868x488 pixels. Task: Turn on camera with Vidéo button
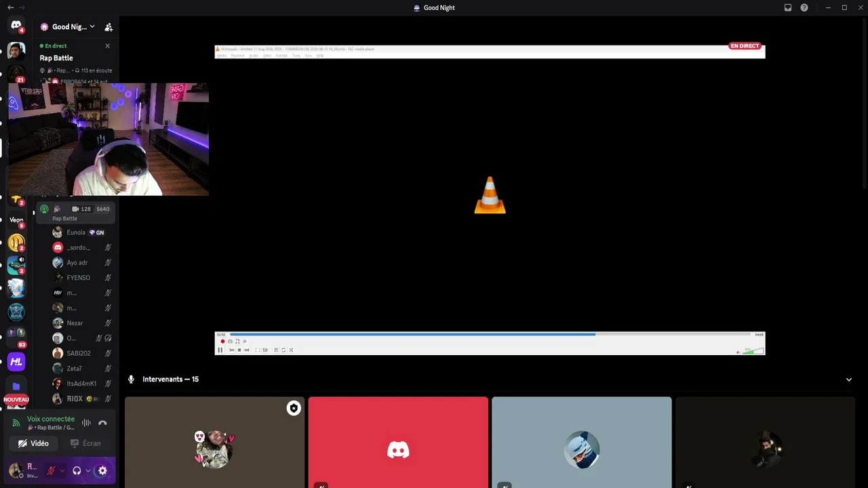pos(34,443)
